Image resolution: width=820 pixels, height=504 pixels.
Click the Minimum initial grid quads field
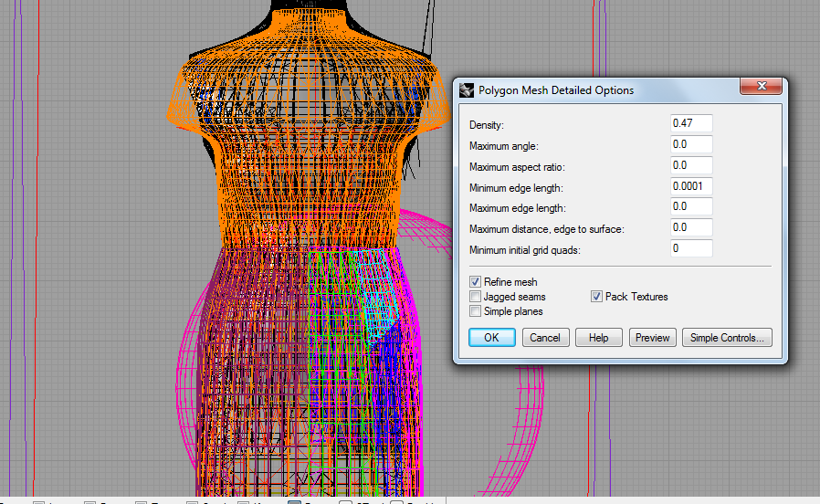tap(690, 248)
